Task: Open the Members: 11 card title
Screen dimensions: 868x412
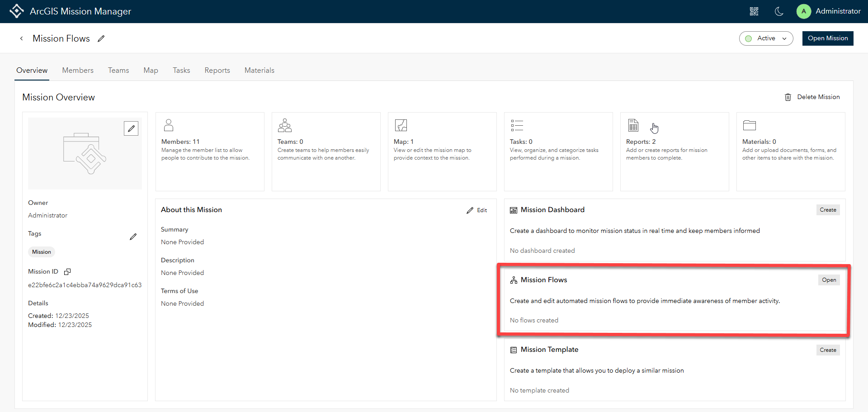Action: 180,142
